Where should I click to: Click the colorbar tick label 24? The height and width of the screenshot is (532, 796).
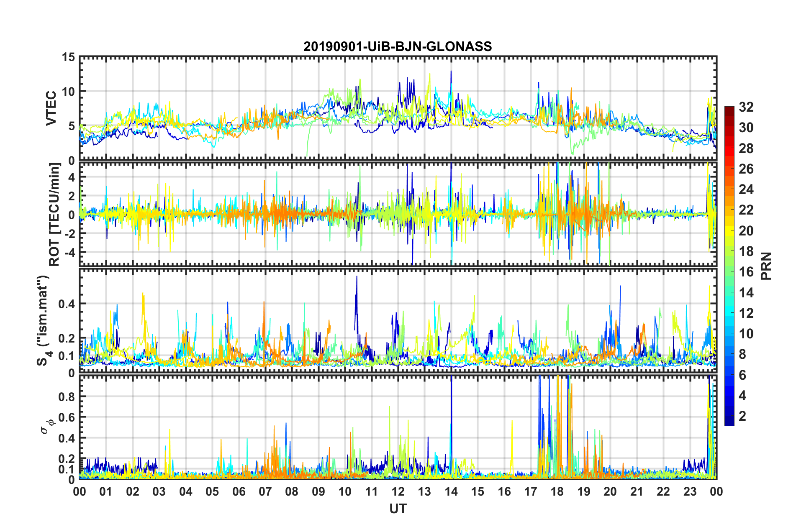click(x=746, y=189)
